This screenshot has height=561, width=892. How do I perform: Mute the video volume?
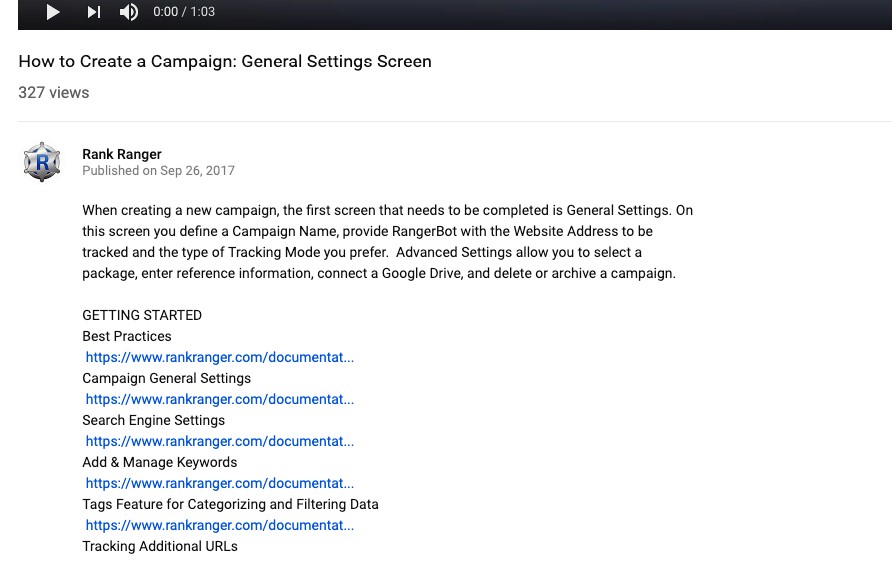[x=129, y=12]
